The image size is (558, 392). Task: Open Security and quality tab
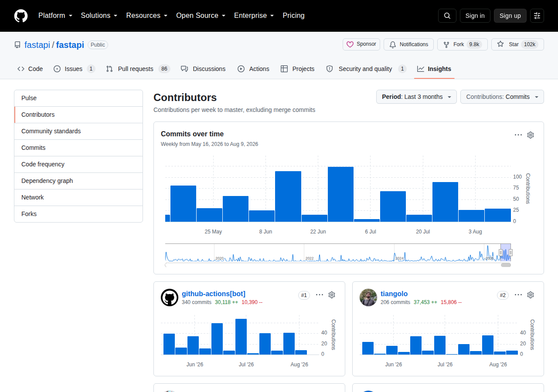(366, 69)
